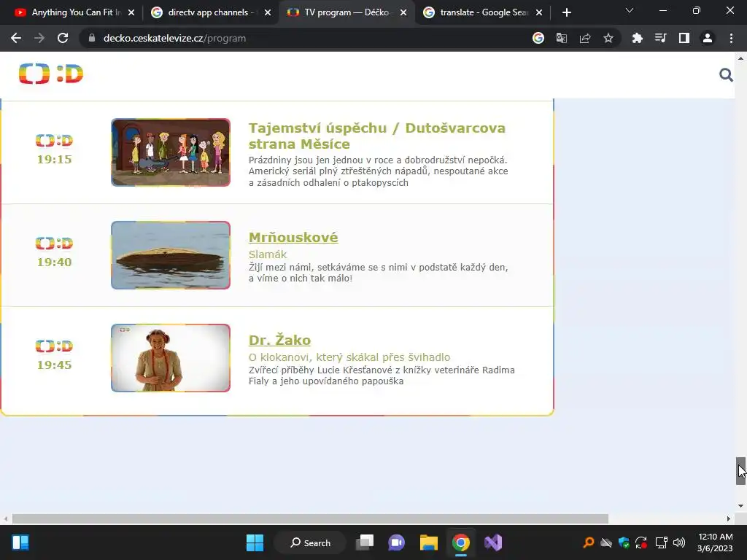The height and width of the screenshot is (560, 747).
Task: Close the directv app channels tab
Action: click(x=268, y=12)
